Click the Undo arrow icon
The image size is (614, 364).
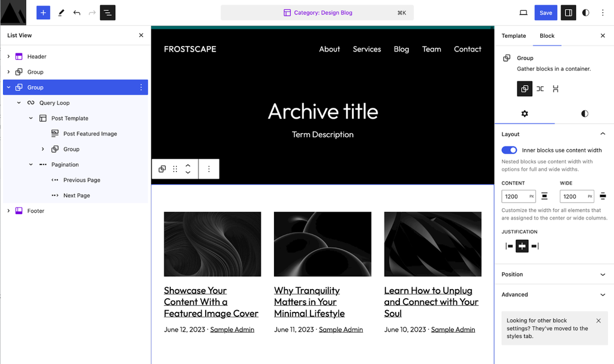(77, 13)
